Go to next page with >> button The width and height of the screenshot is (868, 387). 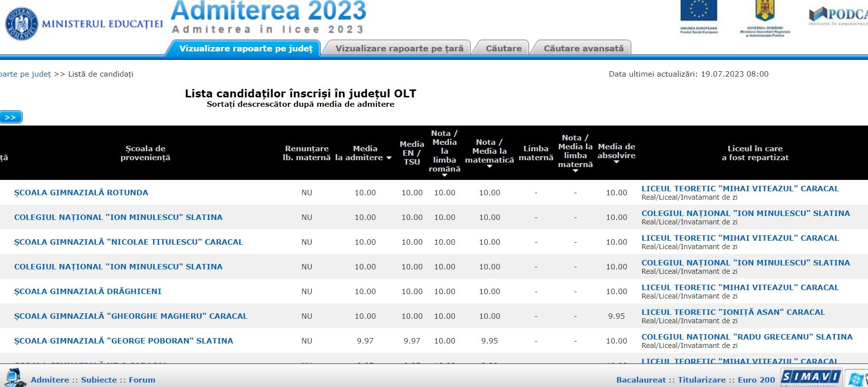[x=10, y=117]
